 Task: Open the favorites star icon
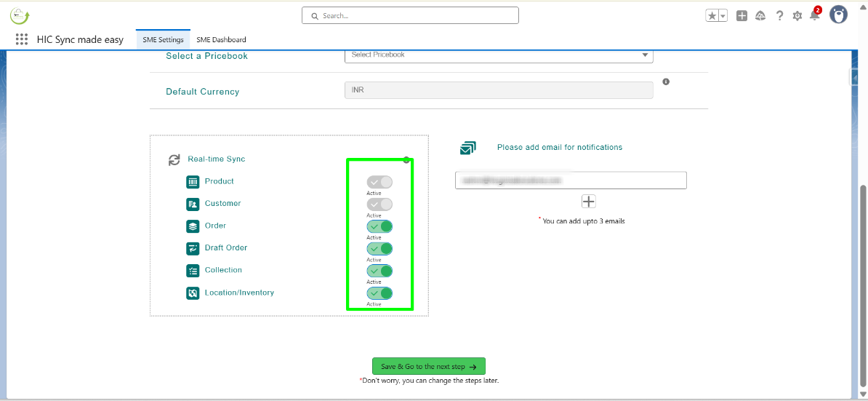coord(712,16)
